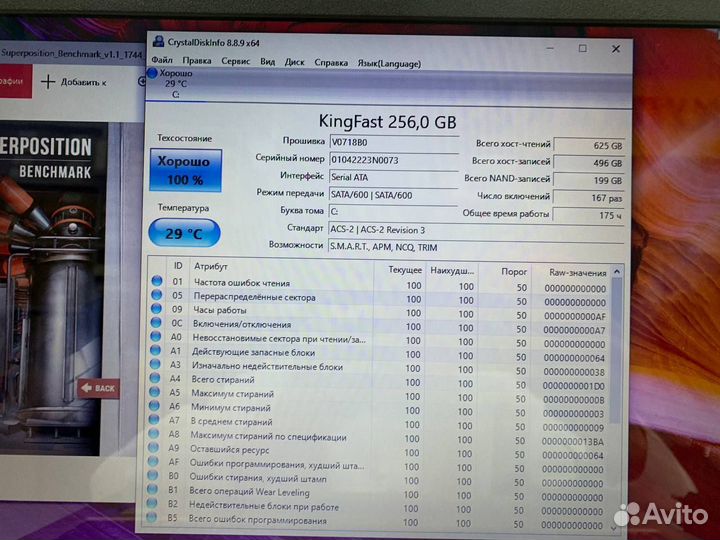Open the Диск menu

[294, 62]
